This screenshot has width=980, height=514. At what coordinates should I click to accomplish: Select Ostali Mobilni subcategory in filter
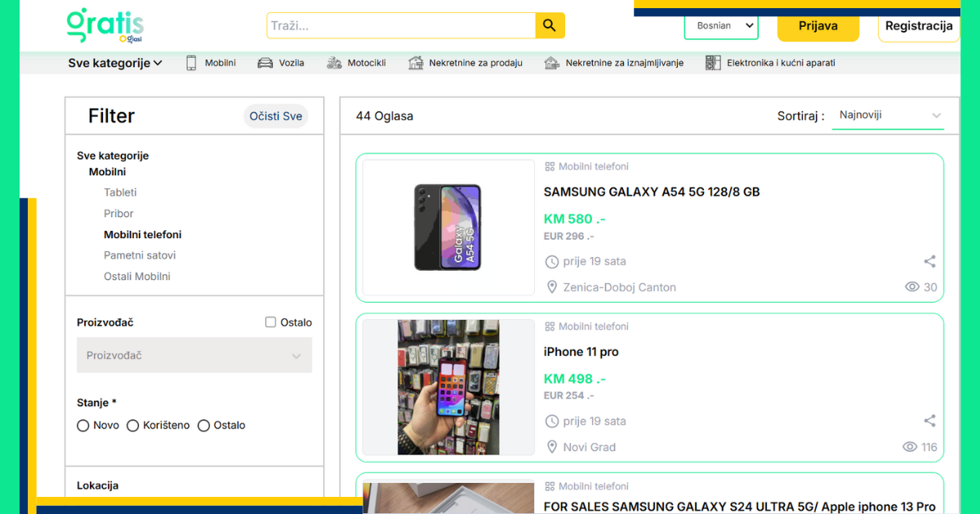pos(137,277)
